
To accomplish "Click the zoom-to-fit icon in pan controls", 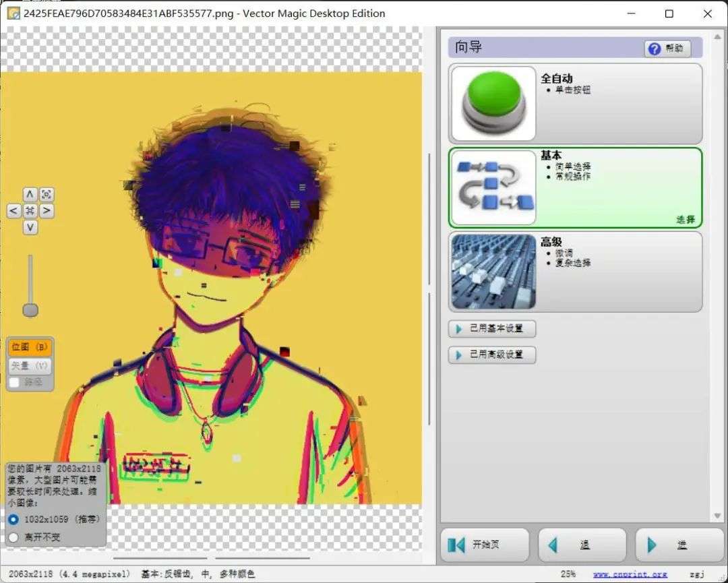I will 46,195.
